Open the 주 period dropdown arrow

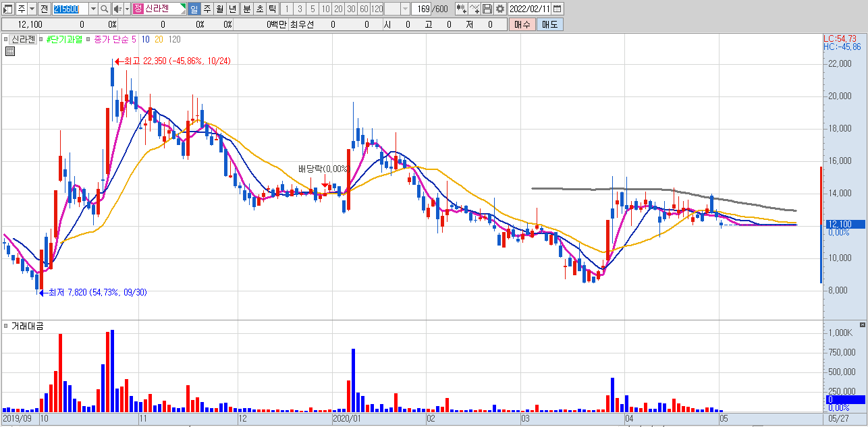coord(32,9)
